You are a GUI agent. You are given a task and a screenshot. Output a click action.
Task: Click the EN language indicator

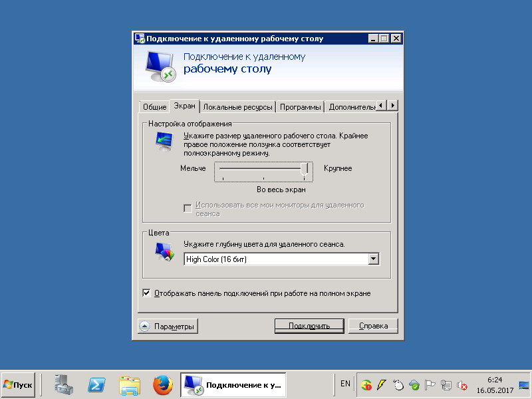pyautogui.click(x=345, y=384)
